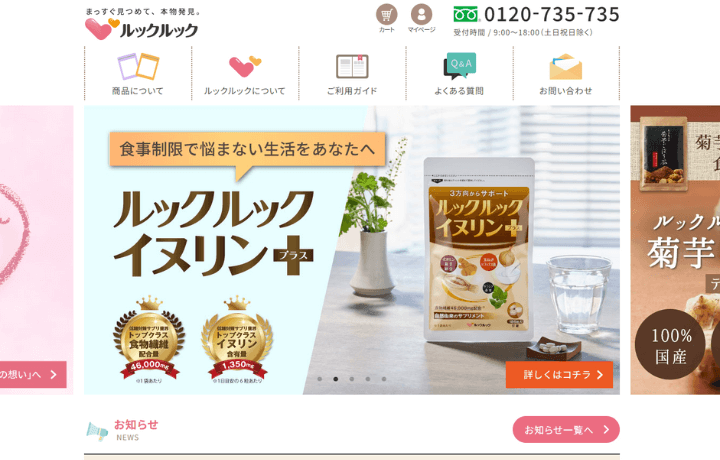720x460 pixels.
Task: Show the next 菊芋 banner slide
Action: (x=675, y=250)
